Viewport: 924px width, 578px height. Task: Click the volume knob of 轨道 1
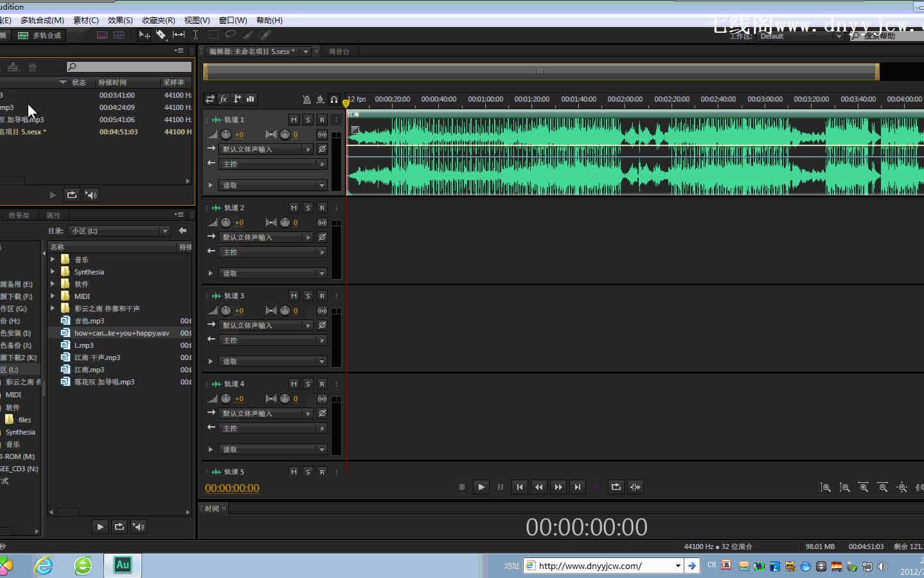(226, 134)
